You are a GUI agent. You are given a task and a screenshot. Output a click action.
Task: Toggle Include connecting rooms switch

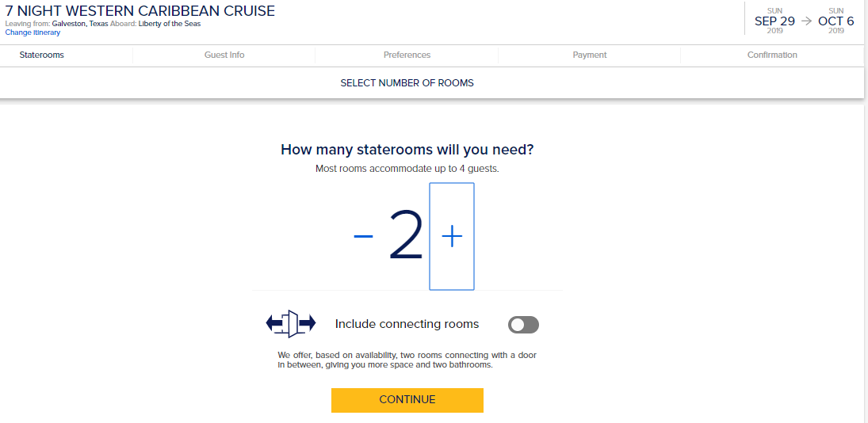tap(523, 325)
